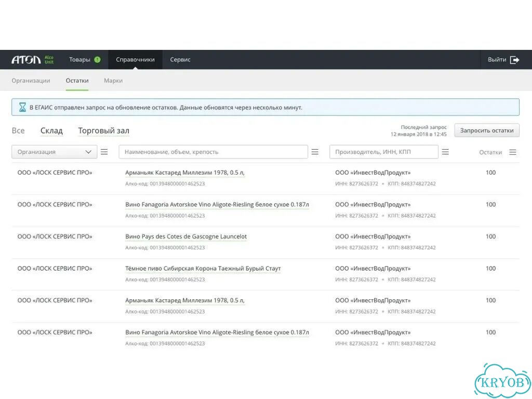Expand the Организация dropdown
Screen dimensions: 532x399
pyautogui.click(x=54, y=152)
